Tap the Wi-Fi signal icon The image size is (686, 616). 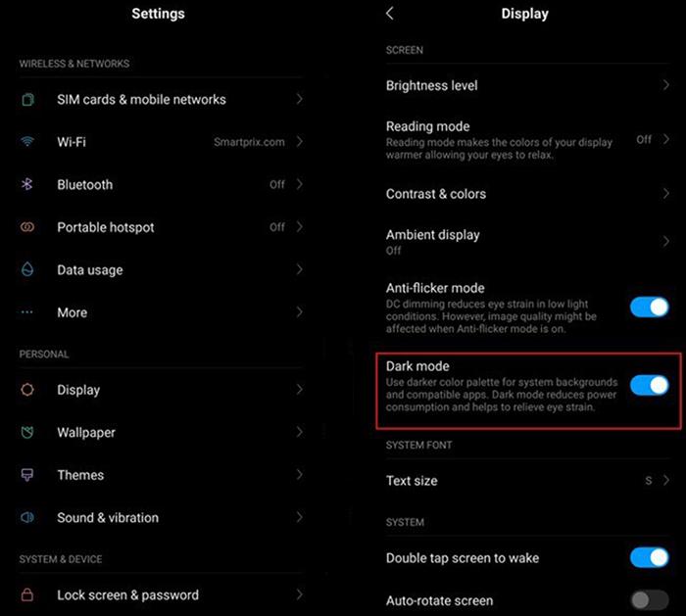pos(27,142)
